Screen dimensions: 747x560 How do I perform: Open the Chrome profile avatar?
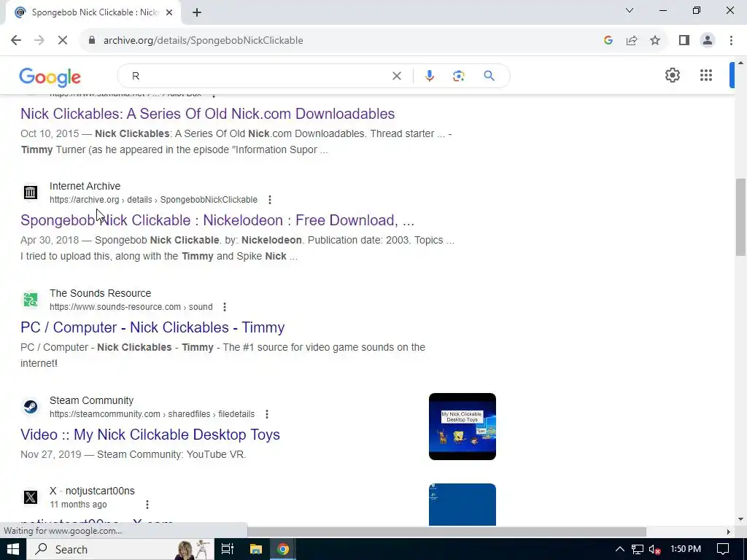pyautogui.click(x=708, y=41)
